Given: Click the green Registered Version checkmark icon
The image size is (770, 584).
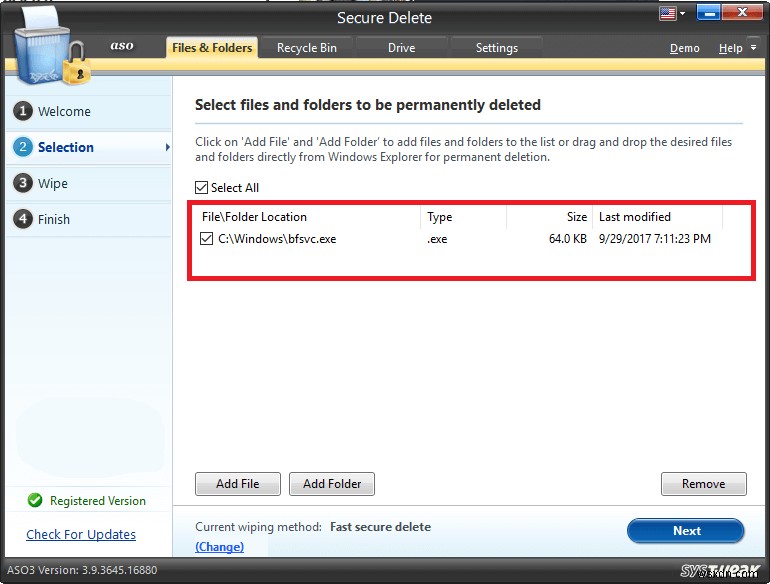Looking at the screenshot, I should (35, 501).
